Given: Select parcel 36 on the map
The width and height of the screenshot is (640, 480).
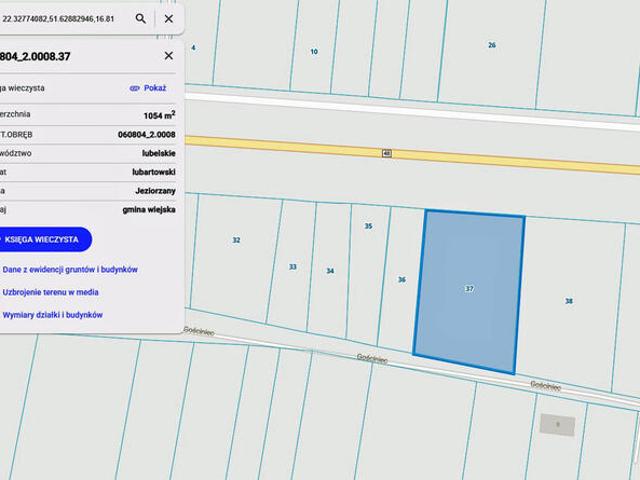Looking at the screenshot, I should click(401, 280).
